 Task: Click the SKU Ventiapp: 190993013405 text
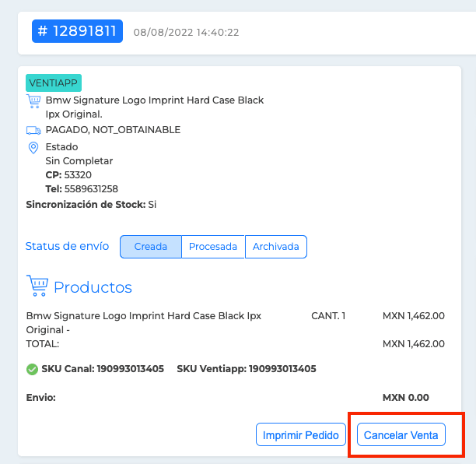tap(247, 368)
